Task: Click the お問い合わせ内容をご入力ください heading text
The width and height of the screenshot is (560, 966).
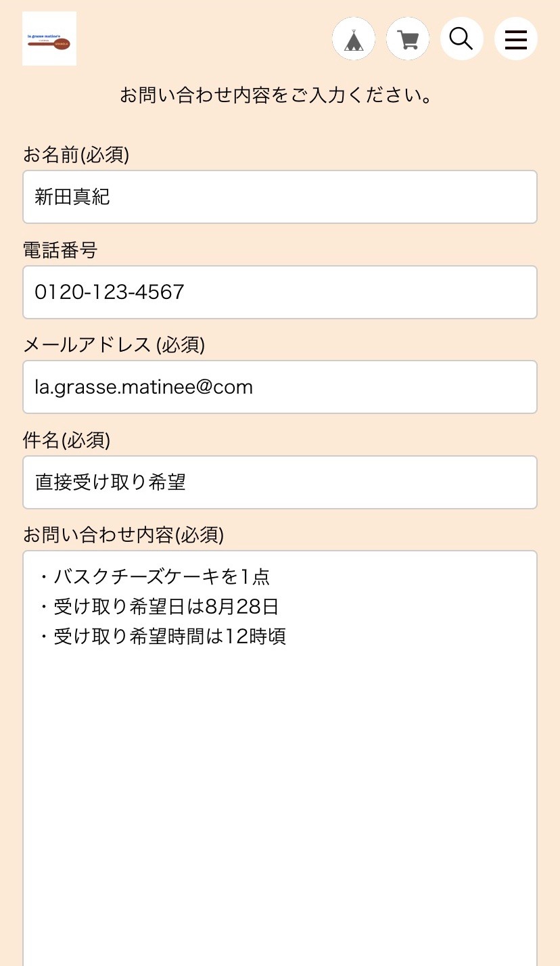Action: [x=276, y=95]
